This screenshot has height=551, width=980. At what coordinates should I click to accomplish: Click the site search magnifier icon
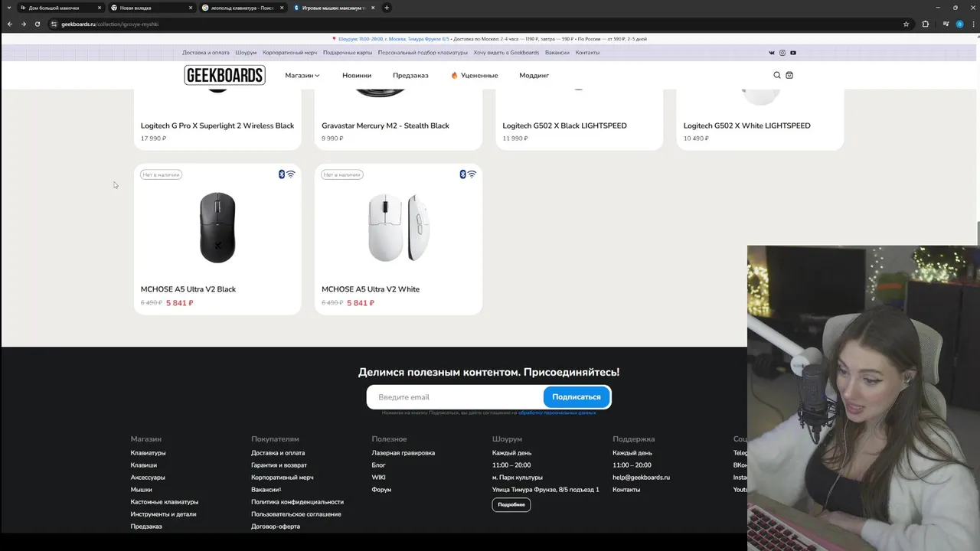(x=776, y=75)
